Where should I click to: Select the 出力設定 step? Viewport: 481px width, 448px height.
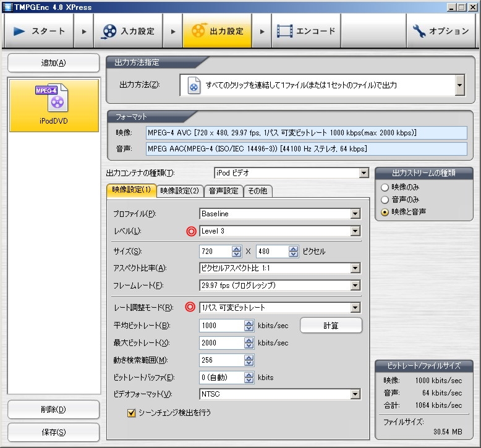[x=217, y=31]
